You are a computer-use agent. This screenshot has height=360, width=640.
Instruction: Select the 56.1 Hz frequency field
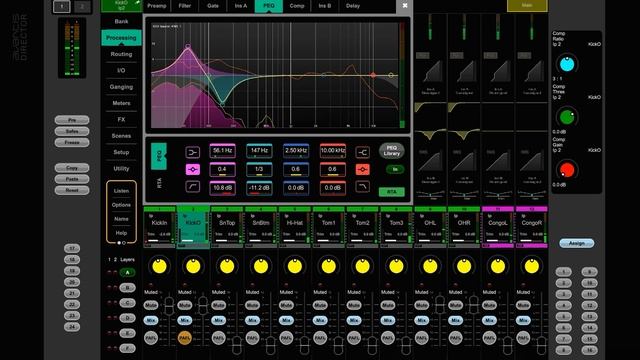pyautogui.click(x=222, y=151)
